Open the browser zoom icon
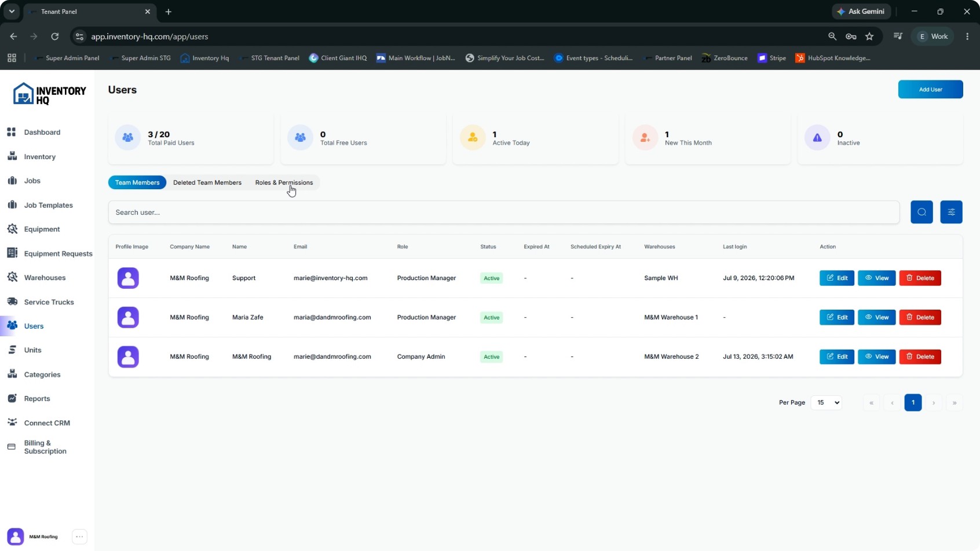The image size is (980, 551). [x=832, y=36]
